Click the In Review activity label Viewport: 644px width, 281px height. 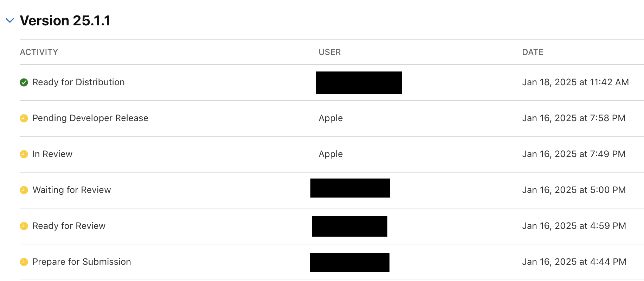point(52,154)
